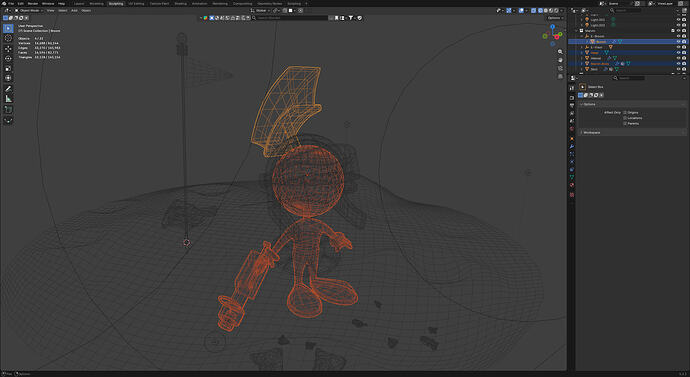The image size is (690, 377).
Task: Select the Rotate tool
Action: coord(8,59)
